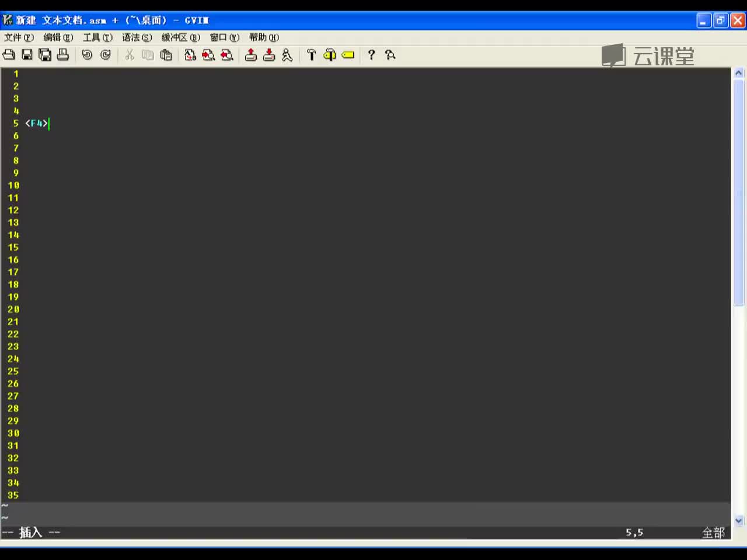Screen dimensions: 747x560
Task: Open the 缓冲区(B) menu
Action: pos(181,37)
